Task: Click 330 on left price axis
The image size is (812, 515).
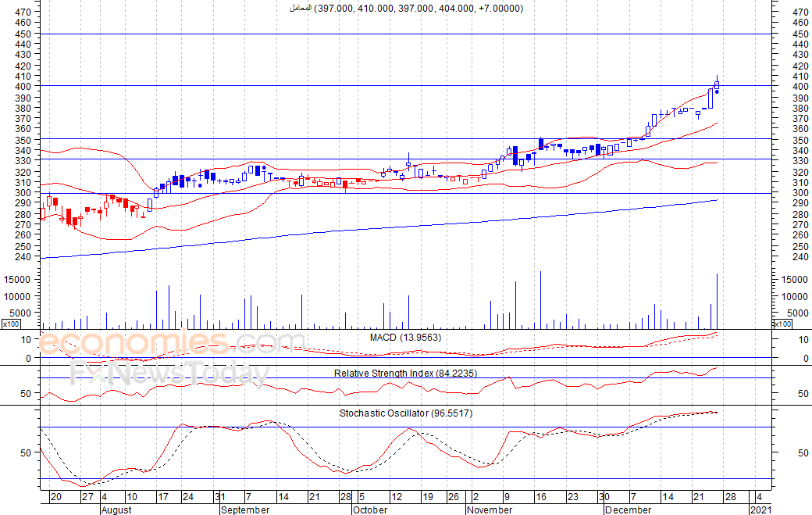Action: click(x=23, y=161)
